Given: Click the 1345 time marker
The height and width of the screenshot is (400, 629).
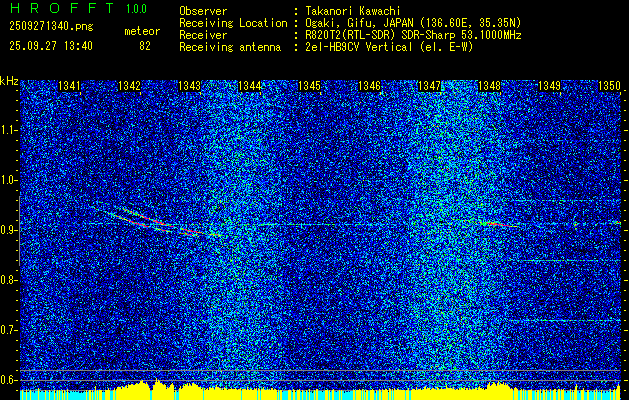Looking at the screenshot, I should click(x=310, y=85).
